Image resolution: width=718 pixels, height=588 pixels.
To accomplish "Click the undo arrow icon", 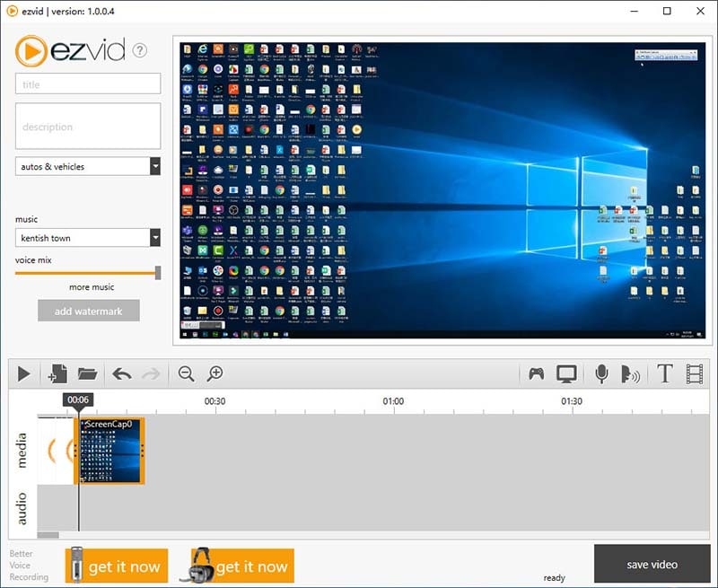I will (121, 373).
